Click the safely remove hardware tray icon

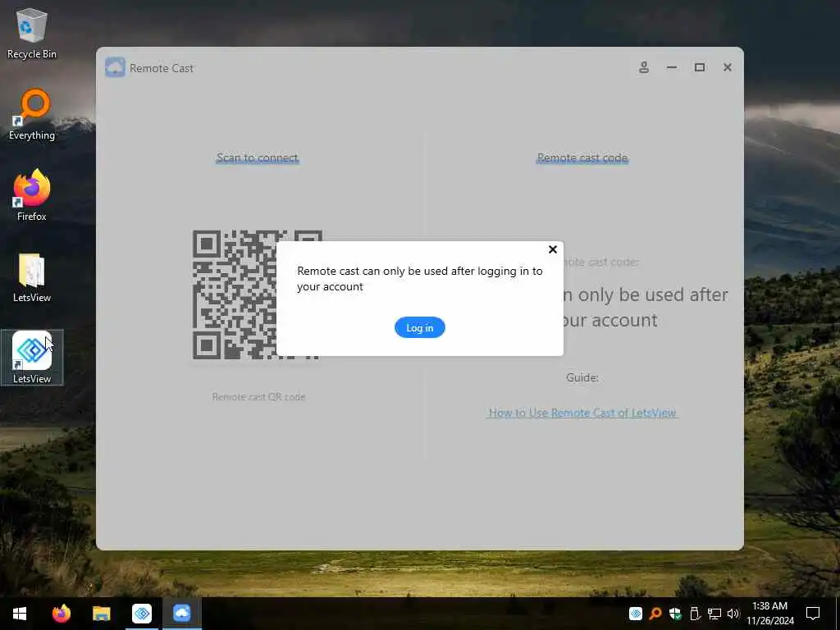tap(695, 614)
